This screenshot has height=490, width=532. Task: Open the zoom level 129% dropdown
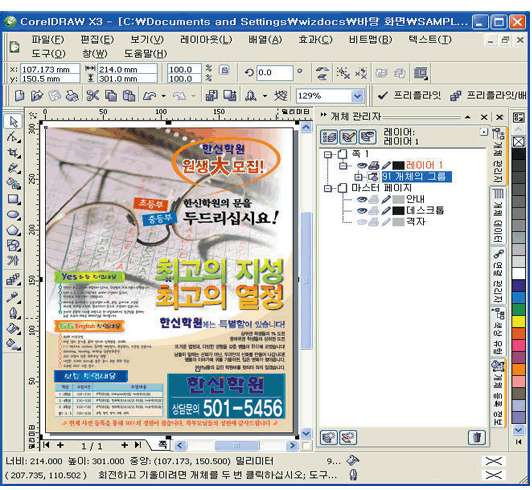click(357, 96)
